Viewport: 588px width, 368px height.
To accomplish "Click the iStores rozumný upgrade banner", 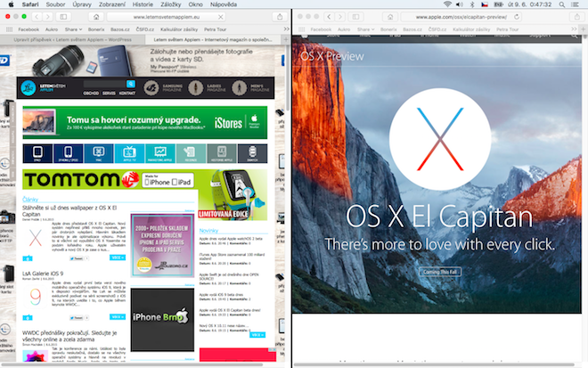I will 144,123.
